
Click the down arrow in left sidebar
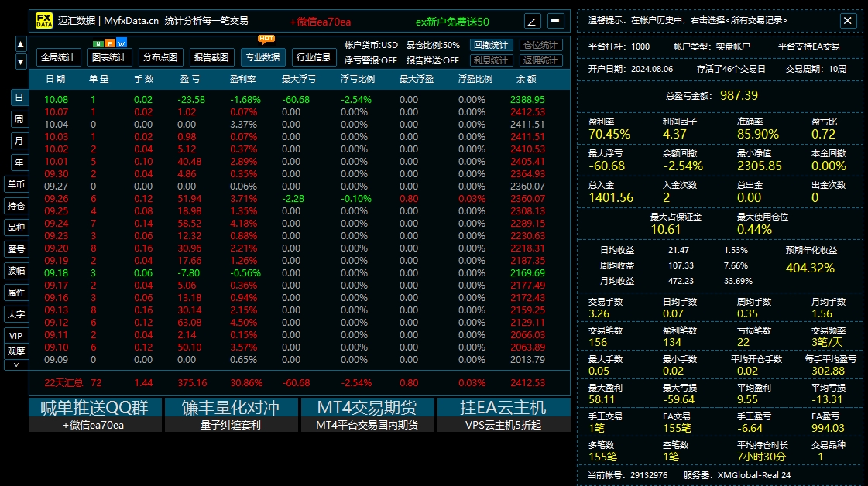click(20, 61)
